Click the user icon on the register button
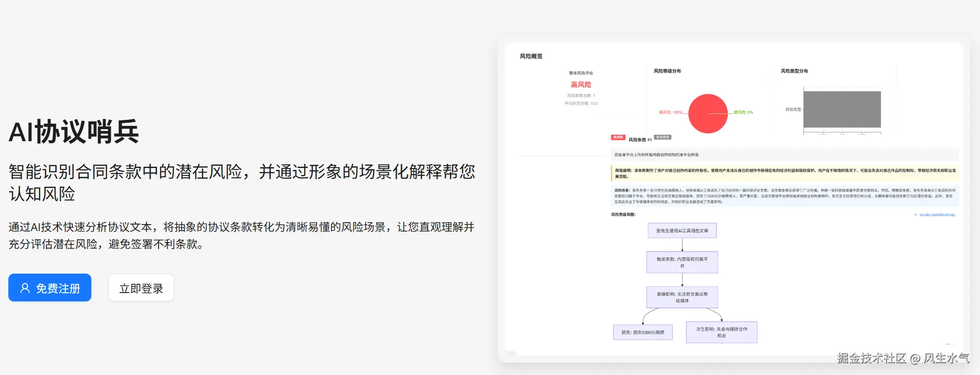The width and height of the screenshot is (980, 375). pos(25,288)
